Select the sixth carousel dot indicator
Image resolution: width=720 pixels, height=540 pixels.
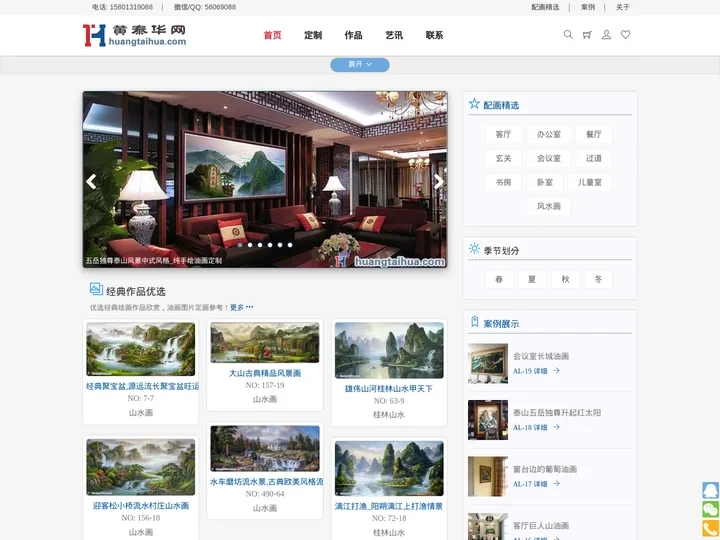click(x=290, y=245)
